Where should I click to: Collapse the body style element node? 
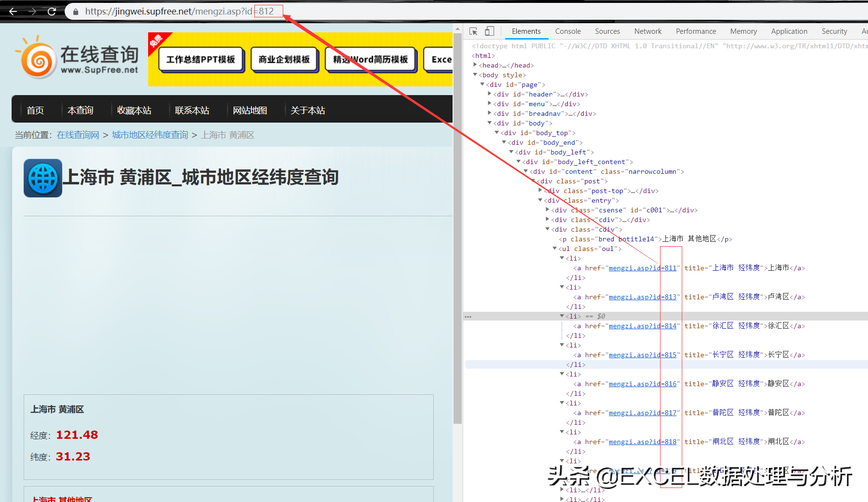(475, 75)
